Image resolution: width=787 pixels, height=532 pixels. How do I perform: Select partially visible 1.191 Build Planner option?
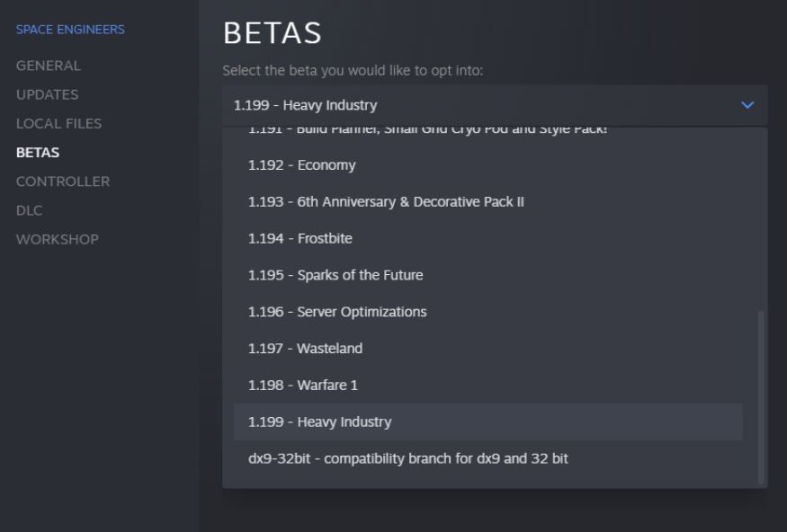coord(427,131)
